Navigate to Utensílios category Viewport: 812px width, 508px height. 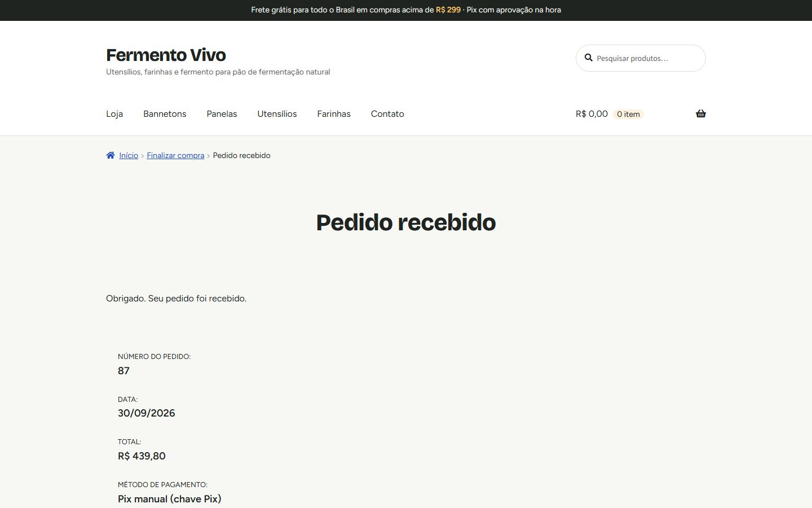click(277, 114)
